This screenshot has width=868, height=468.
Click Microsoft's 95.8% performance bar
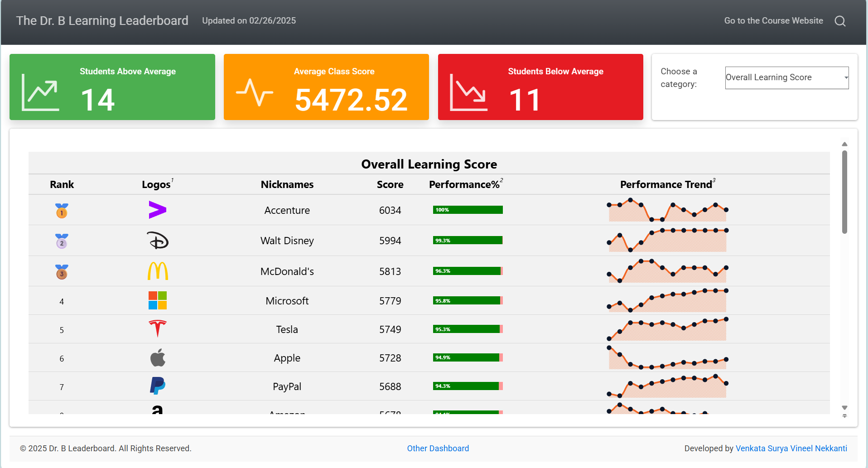pyautogui.click(x=468, y=300)
